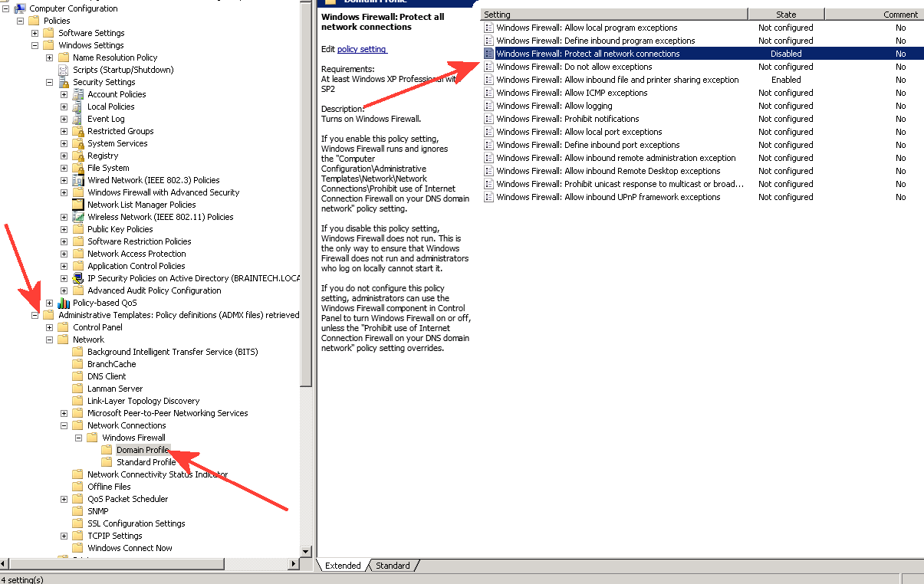This screenshot has height=584, width=924.
Task: Click the Scripts (Startup/Shutdown) icon
Action: pyautogui.click(x=63, y=70)
